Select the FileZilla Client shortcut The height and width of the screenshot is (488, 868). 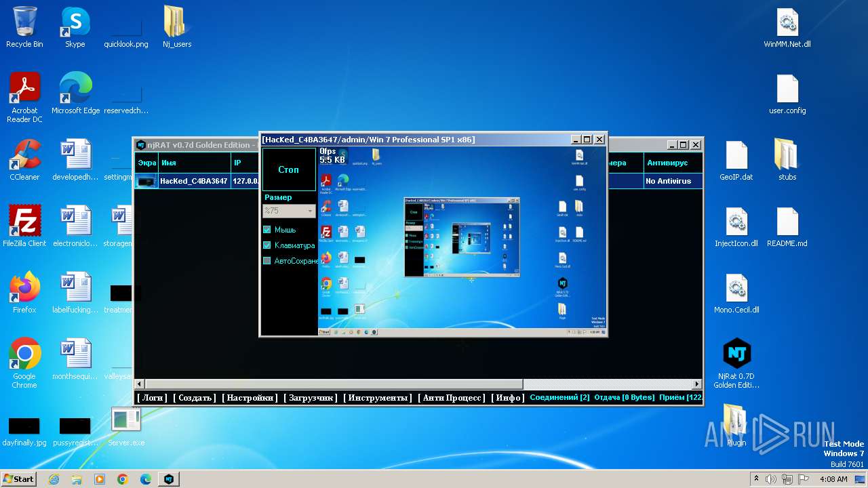(x=24, y=227)
